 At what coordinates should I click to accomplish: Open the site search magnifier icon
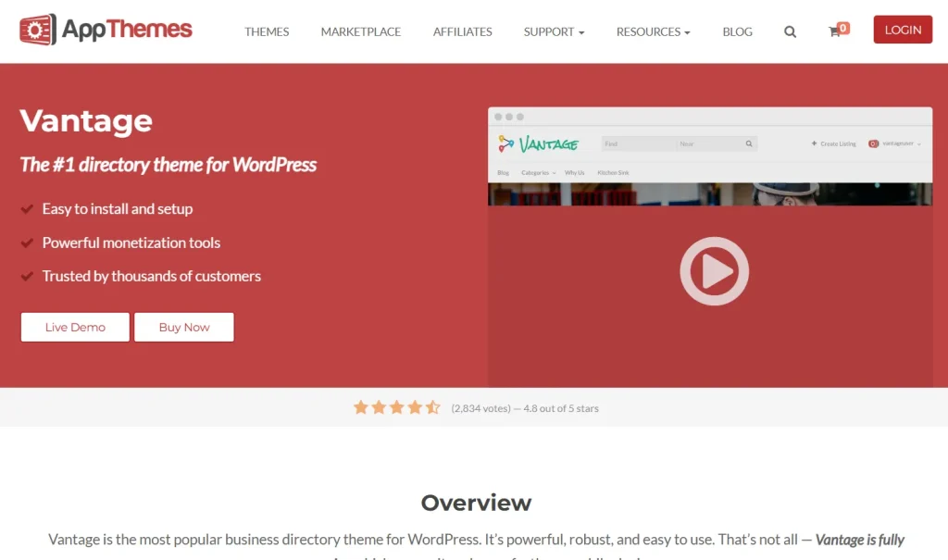[x=790, y=31]
